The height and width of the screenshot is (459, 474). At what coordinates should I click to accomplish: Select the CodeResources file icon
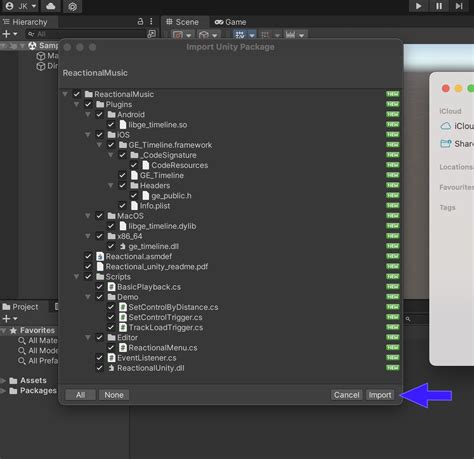[x=146, y=165]
